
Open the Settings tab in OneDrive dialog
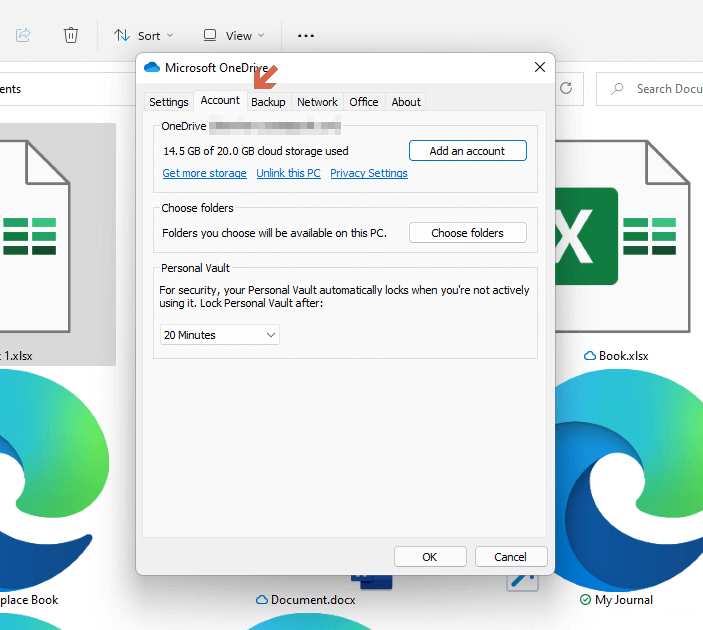point(169,102)
